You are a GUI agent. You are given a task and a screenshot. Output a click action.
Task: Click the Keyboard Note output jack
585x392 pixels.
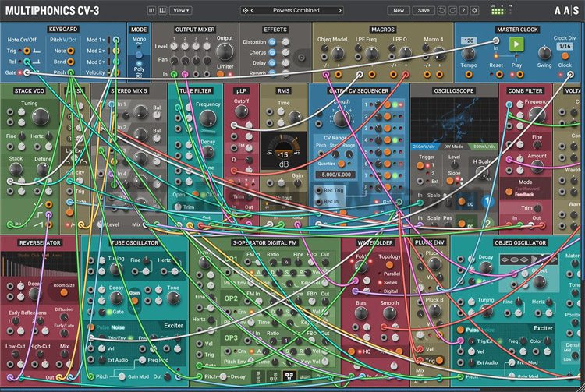coord(70,51)
